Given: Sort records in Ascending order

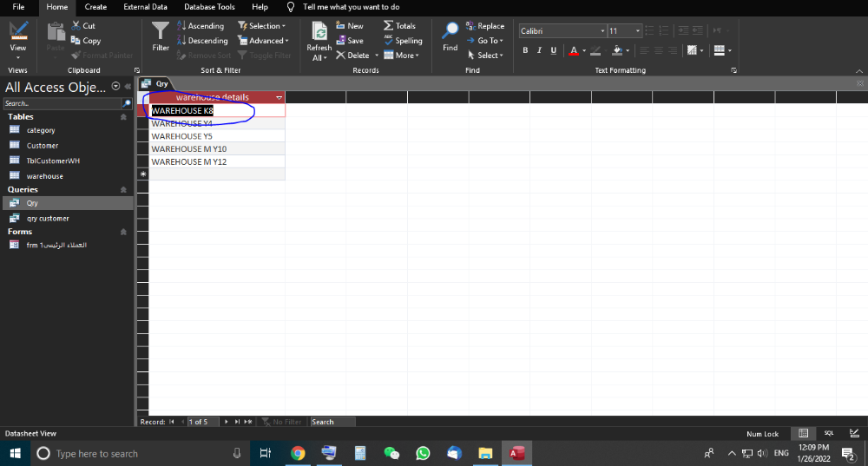Looking at the screenshot, I should (x=201, y=26).
